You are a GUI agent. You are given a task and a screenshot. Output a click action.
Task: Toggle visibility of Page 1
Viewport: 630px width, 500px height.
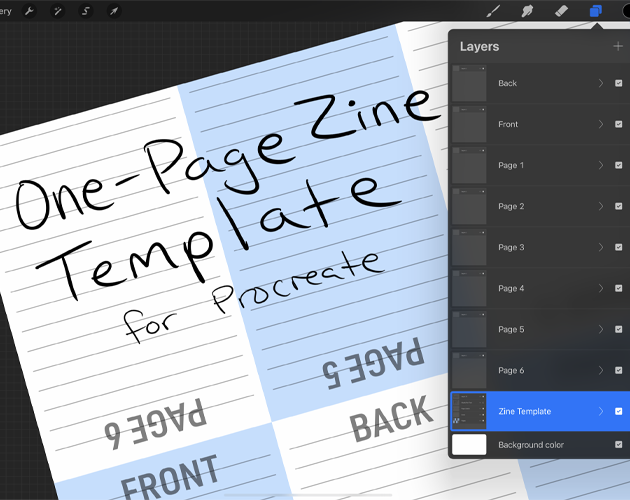[x=618, y=165]
